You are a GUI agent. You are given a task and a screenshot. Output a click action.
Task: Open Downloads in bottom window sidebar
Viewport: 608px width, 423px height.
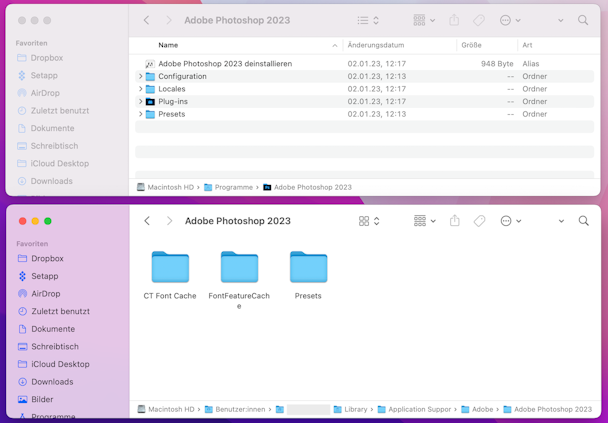pyautogui.click(x=45, y=382)
